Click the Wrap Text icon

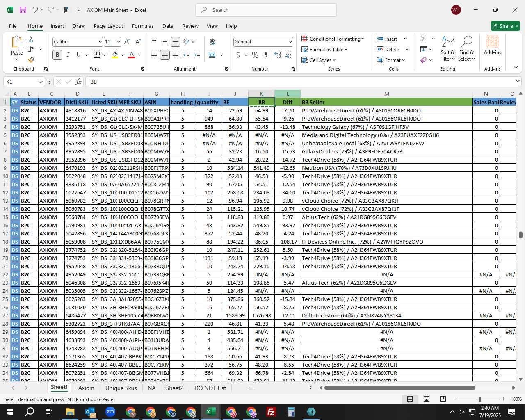212,42
